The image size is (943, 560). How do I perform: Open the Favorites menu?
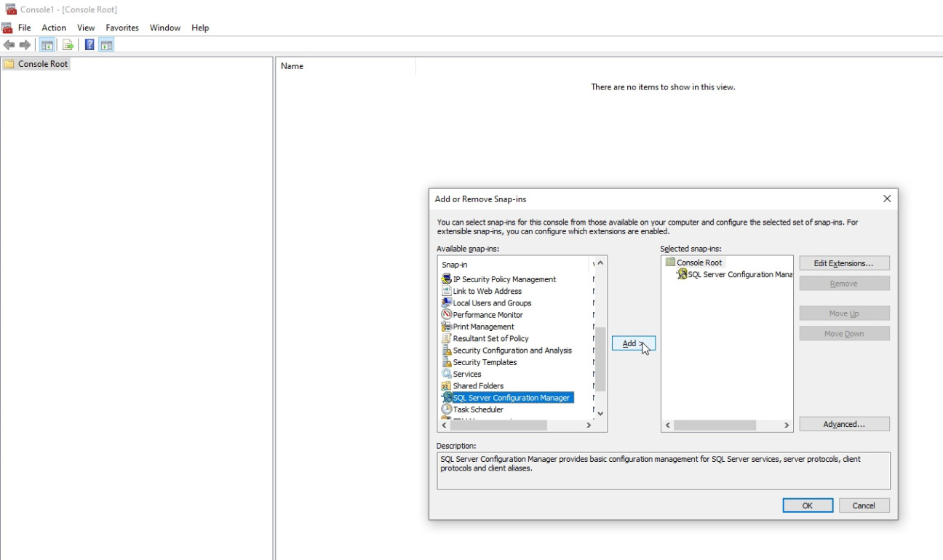click(122, 28)
